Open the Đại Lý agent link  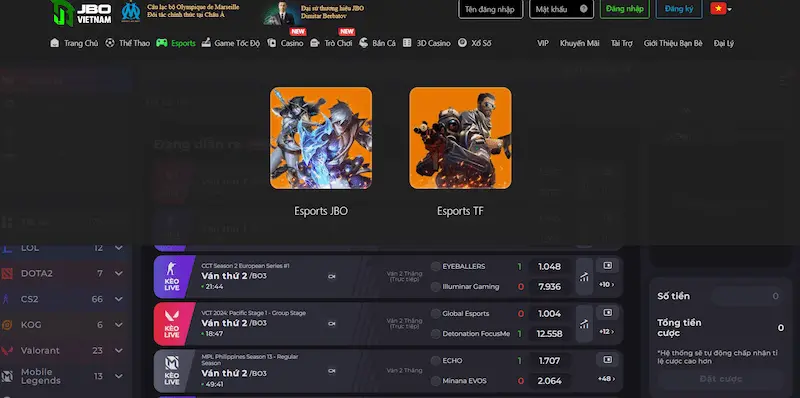(x=723, y=43)
